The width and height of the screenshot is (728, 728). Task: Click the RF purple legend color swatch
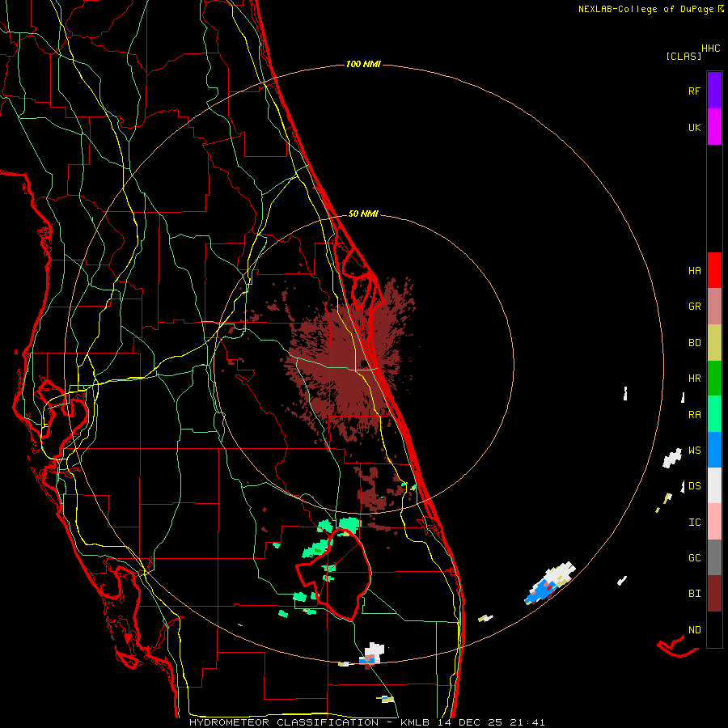click(714, 91)
